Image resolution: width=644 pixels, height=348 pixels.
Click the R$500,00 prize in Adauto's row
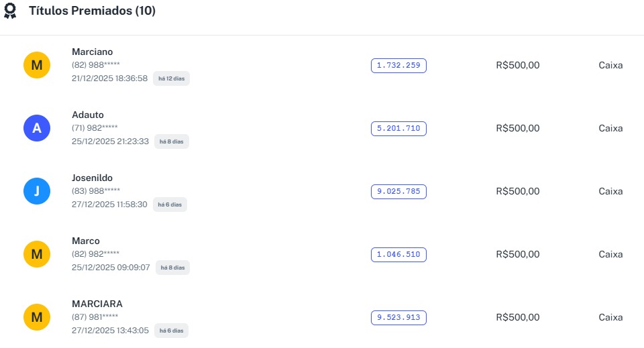(517, 128)
